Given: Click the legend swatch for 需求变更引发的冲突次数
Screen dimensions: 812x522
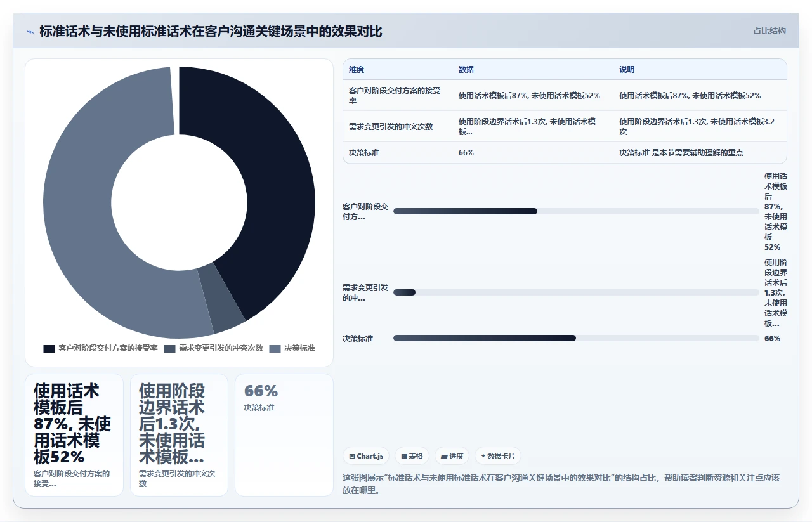Looking at the screenshot, I should coord(169,348).
